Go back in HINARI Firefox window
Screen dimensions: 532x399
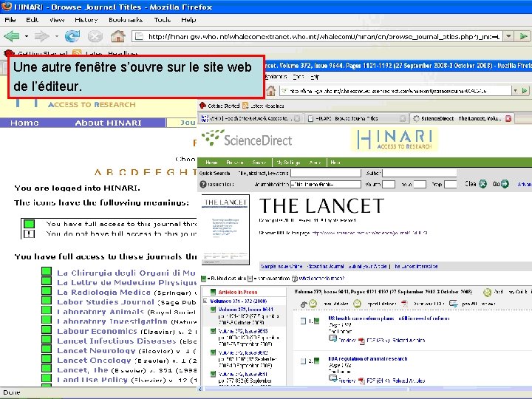pyautogui.click(x=12, y=36)
